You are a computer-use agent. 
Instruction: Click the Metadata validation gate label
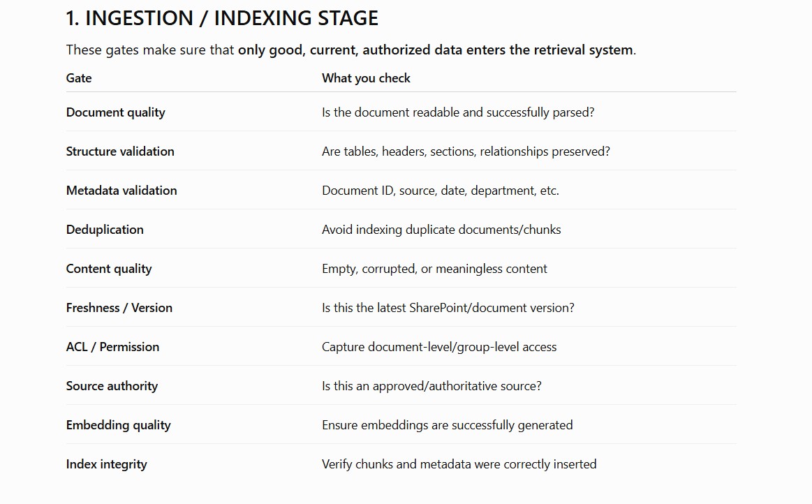tap(121, 191)
